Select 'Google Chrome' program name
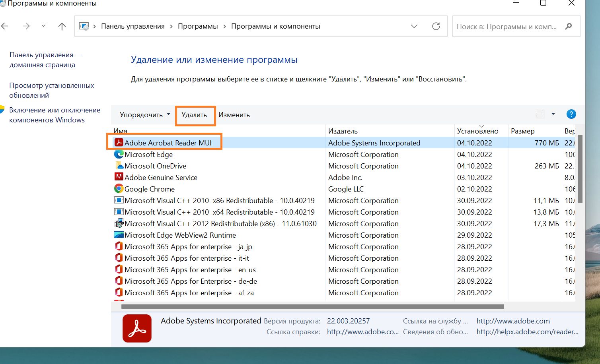The width and height of the screenshot is (600, 364). click(x=150, y=189)
